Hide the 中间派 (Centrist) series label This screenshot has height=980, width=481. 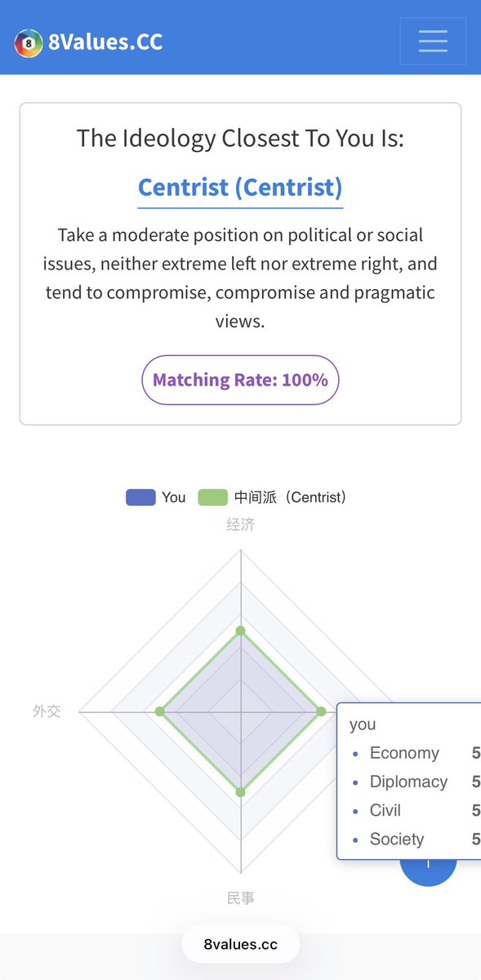point(291,497)
